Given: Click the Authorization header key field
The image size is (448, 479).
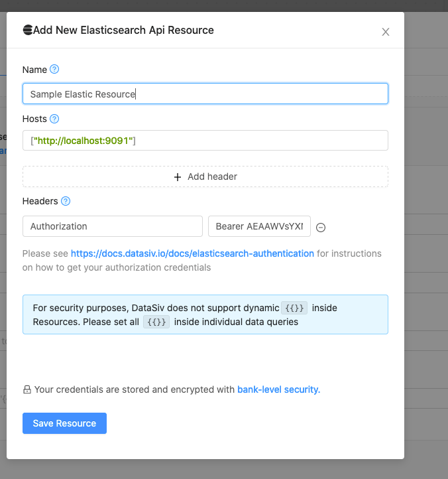Looking at the screenshot, I should click(113, 226).
